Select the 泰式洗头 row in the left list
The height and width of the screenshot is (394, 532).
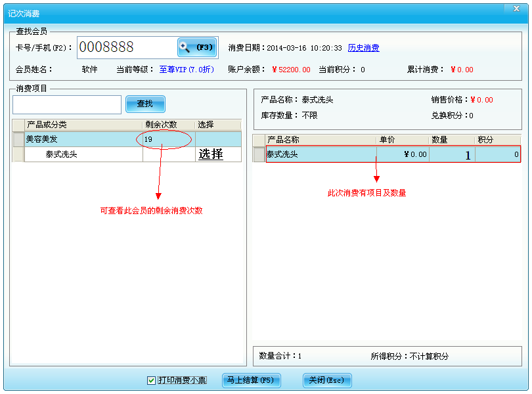[x=133, y=154]
